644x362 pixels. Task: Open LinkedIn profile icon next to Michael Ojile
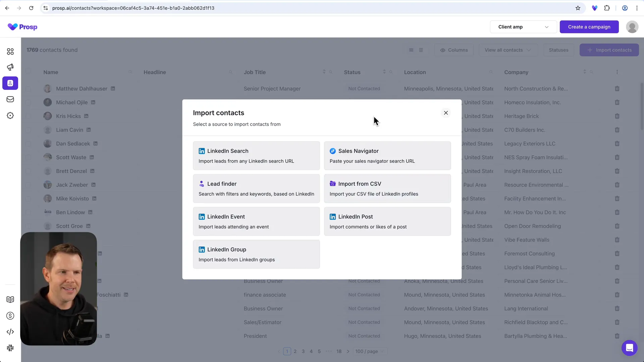pyautogui.click(x=93, y=102)
